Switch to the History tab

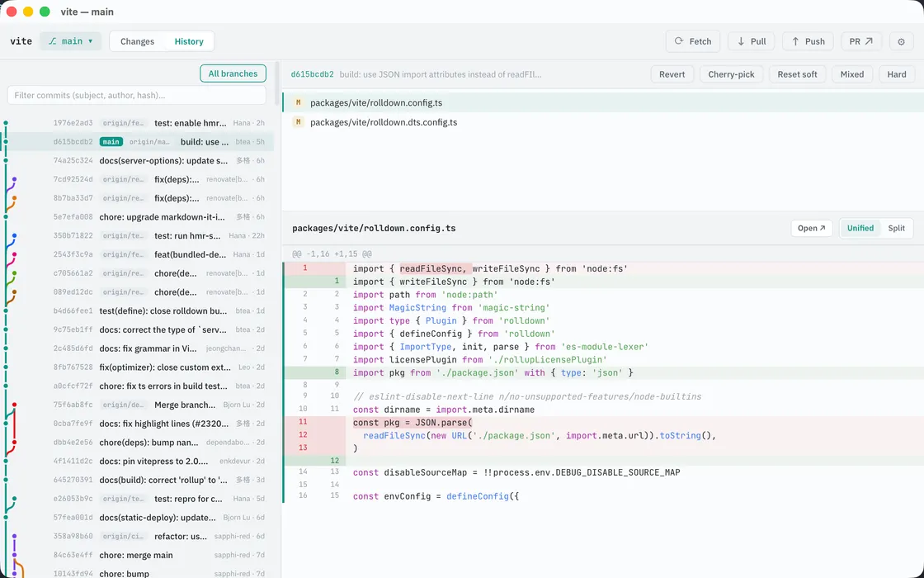pos(189,41)
